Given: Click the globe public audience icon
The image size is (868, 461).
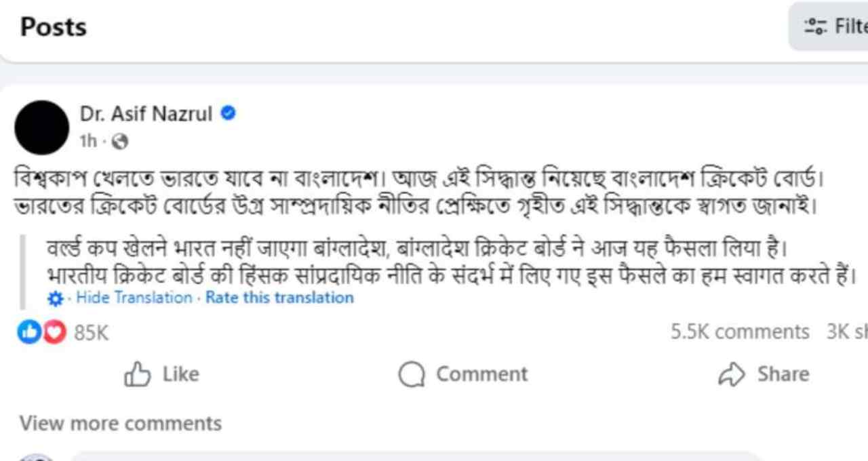Looking at the screenshot, I should coord(120,142).
